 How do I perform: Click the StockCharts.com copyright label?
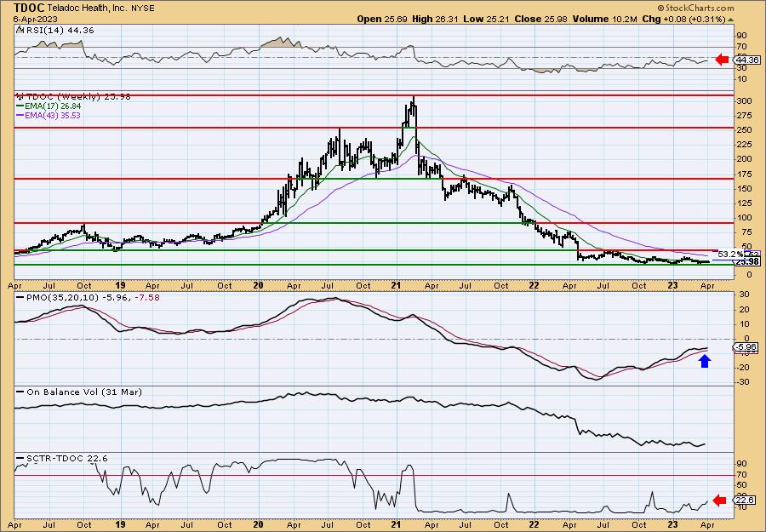[x=695, y=8]
